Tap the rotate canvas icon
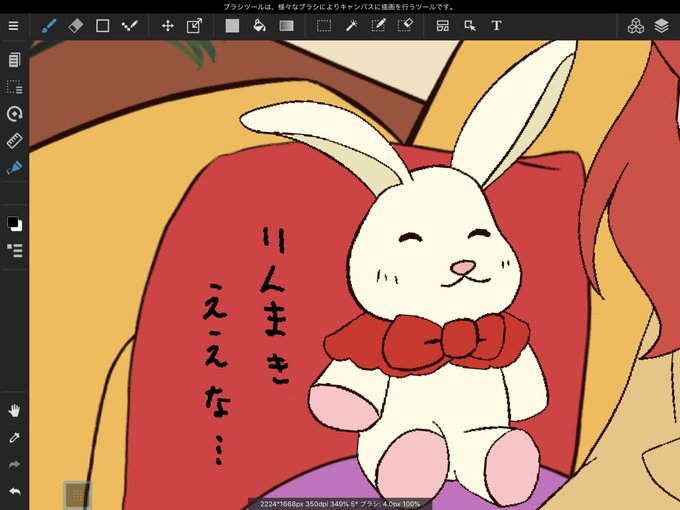680x510 pixels. [14, 114]
